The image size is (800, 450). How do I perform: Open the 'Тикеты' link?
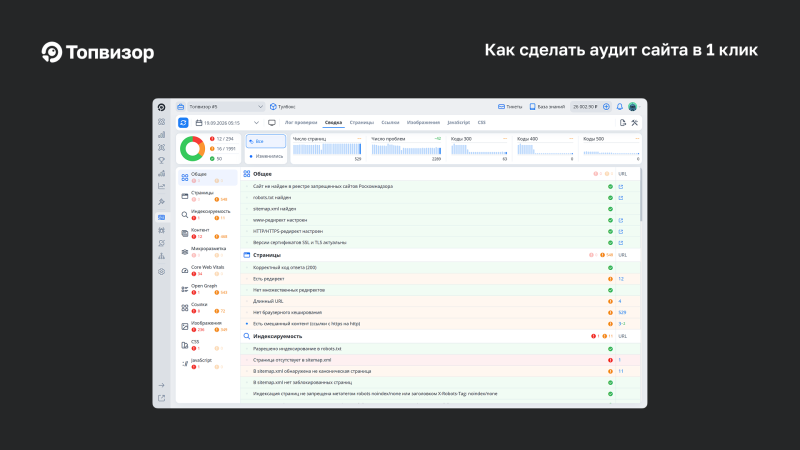pos(510,107)
